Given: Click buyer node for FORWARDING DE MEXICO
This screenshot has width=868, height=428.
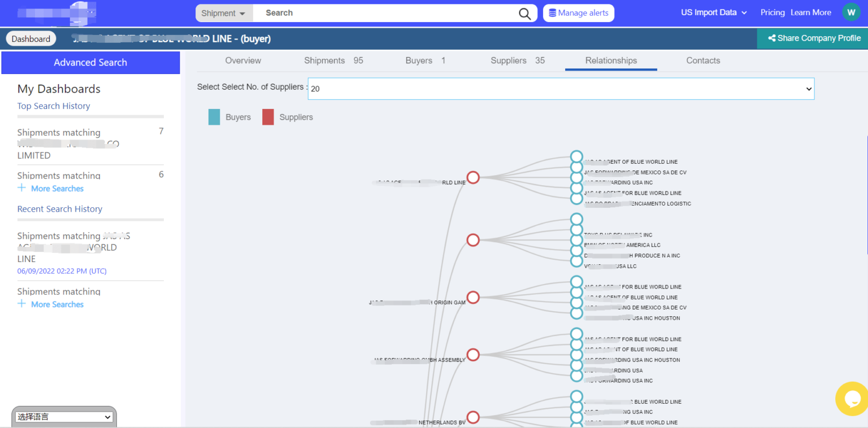Looking at the screenshot, I should coord(576,167).
